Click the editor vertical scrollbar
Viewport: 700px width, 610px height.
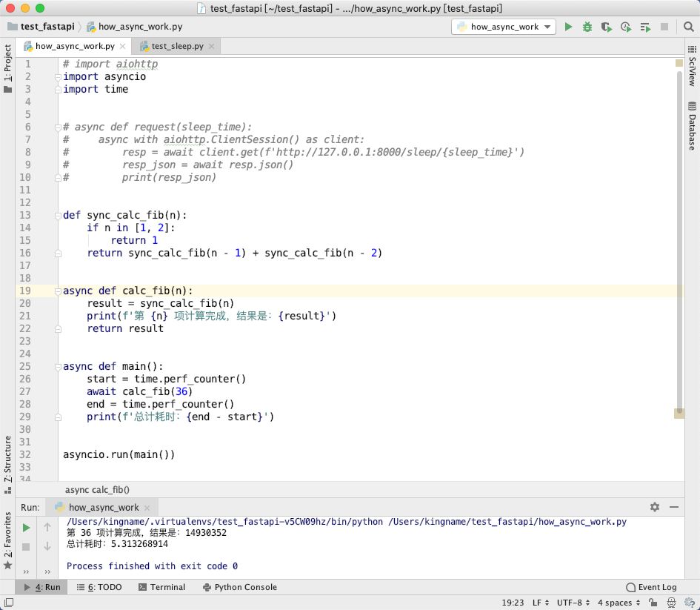[679, 243]
